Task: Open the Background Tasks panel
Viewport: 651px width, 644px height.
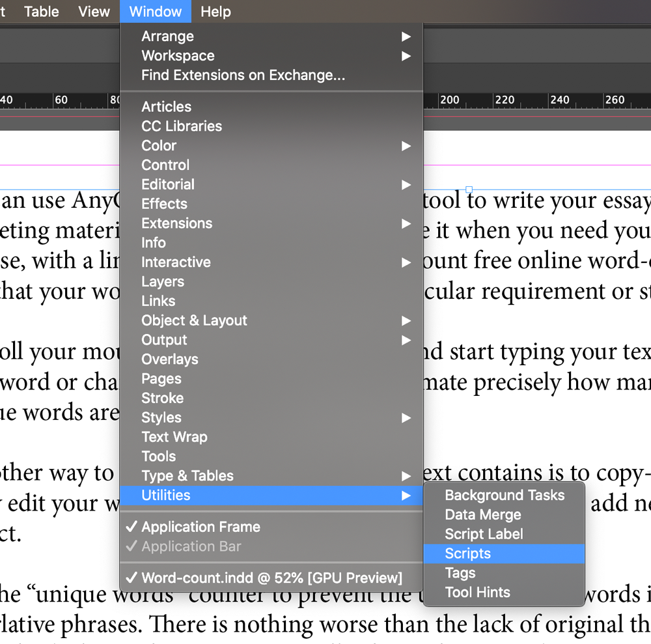Action: coord(504,495)
